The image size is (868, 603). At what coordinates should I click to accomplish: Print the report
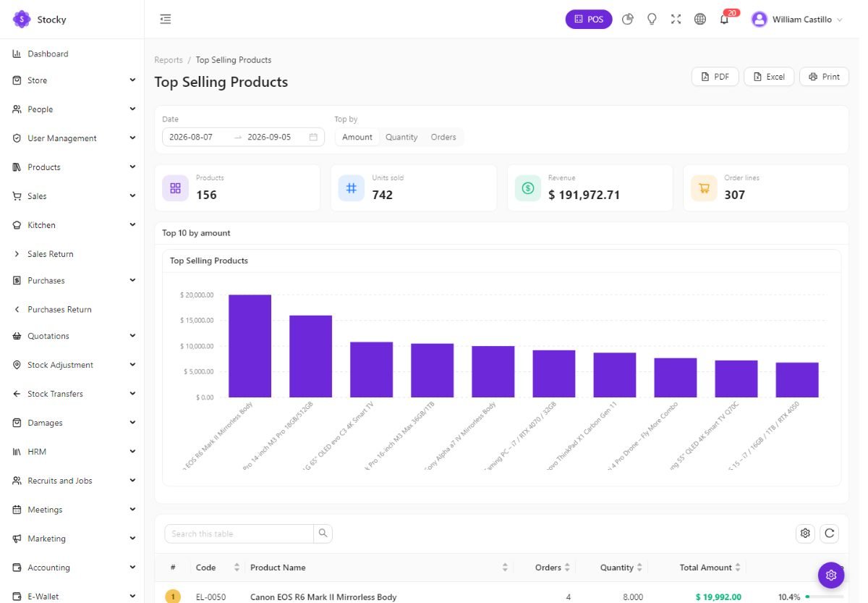click(x=824, y=77)
